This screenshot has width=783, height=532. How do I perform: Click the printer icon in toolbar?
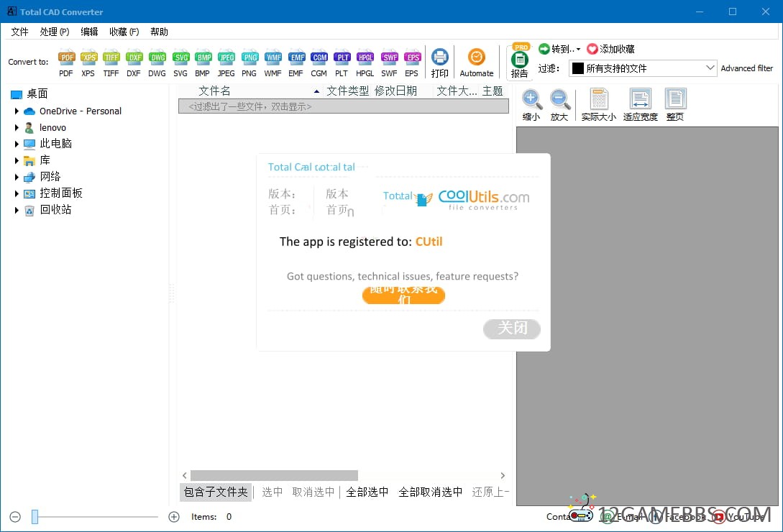[440, 58]
